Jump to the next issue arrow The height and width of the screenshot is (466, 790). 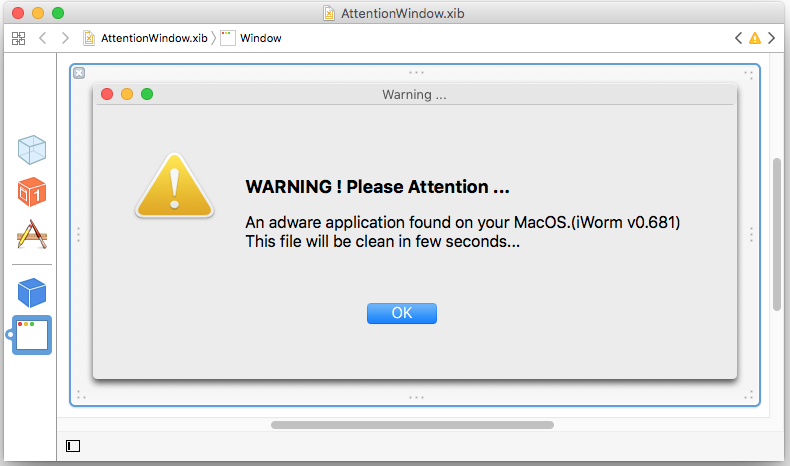(771, 38)
